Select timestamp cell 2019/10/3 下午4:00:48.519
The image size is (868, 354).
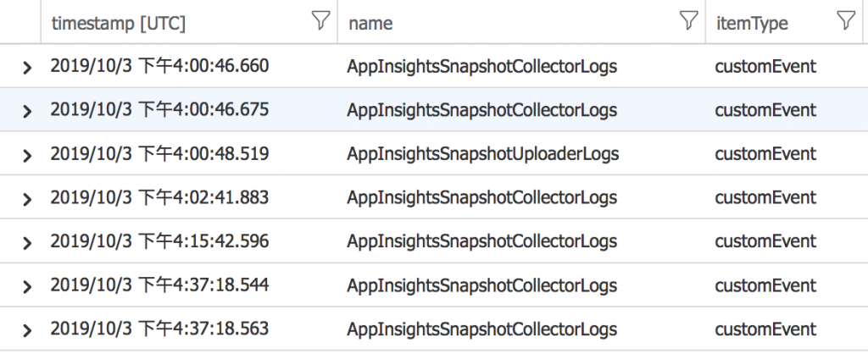point(159,153)
